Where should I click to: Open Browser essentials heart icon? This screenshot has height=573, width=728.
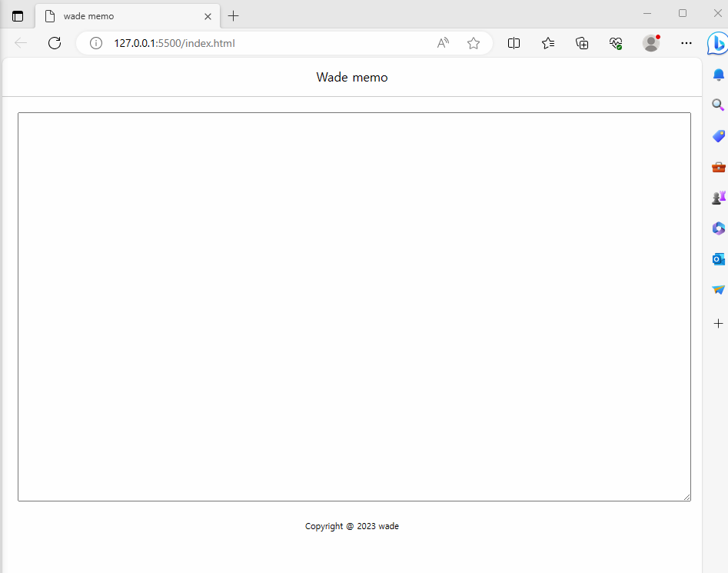tap(616, 43)
